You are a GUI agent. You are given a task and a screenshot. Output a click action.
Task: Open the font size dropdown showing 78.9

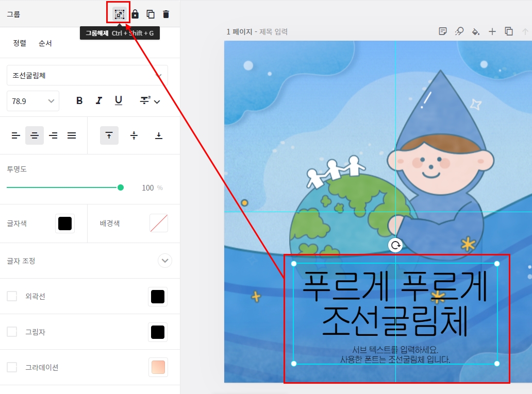coord(32,101)
